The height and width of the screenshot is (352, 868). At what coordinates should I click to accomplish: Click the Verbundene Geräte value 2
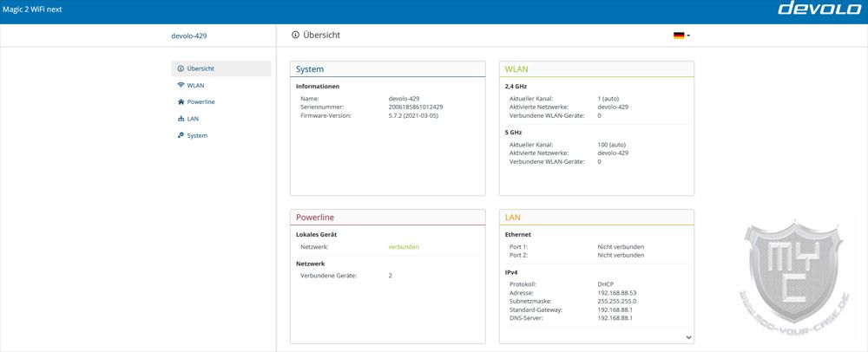pos(391,275)
